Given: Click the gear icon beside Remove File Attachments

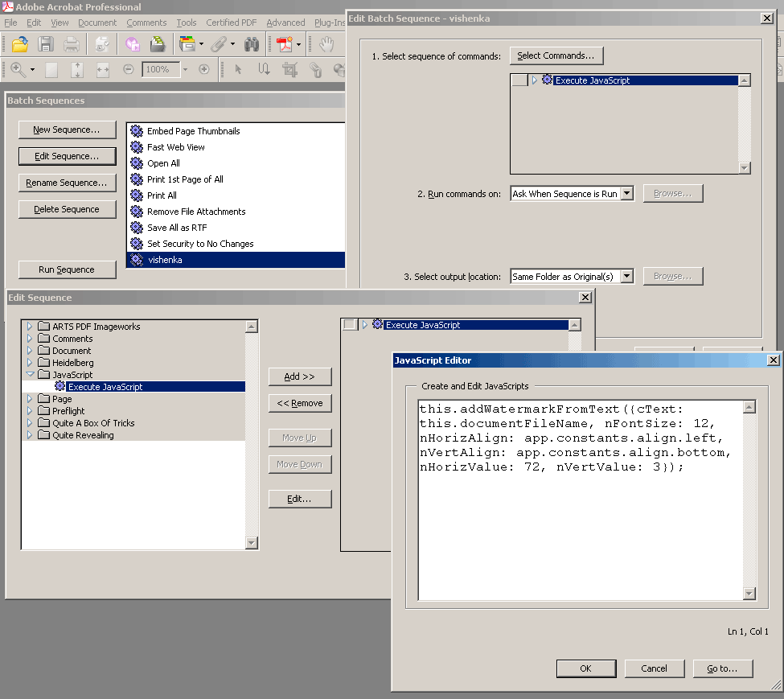Looking at the screenshot, I should [x=137, y=212].
